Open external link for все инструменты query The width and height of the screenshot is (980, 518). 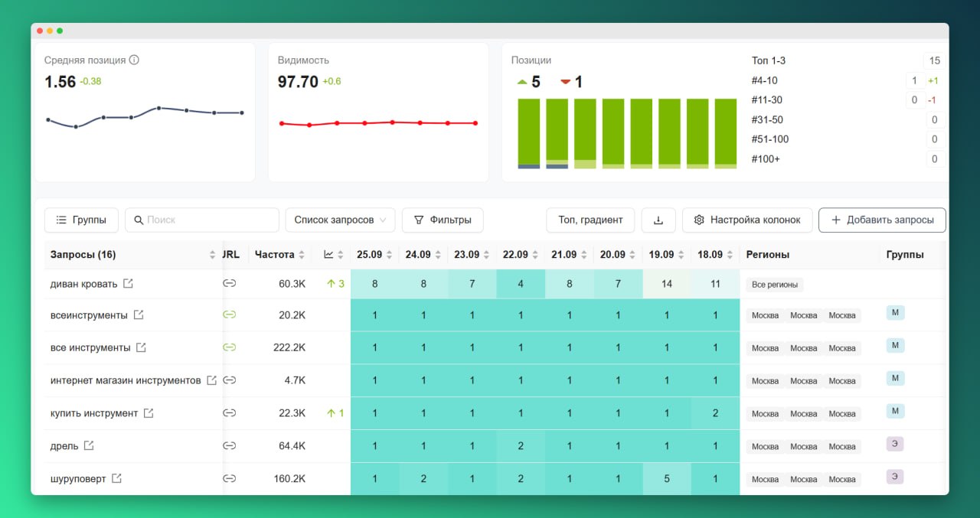coord(141,347)
